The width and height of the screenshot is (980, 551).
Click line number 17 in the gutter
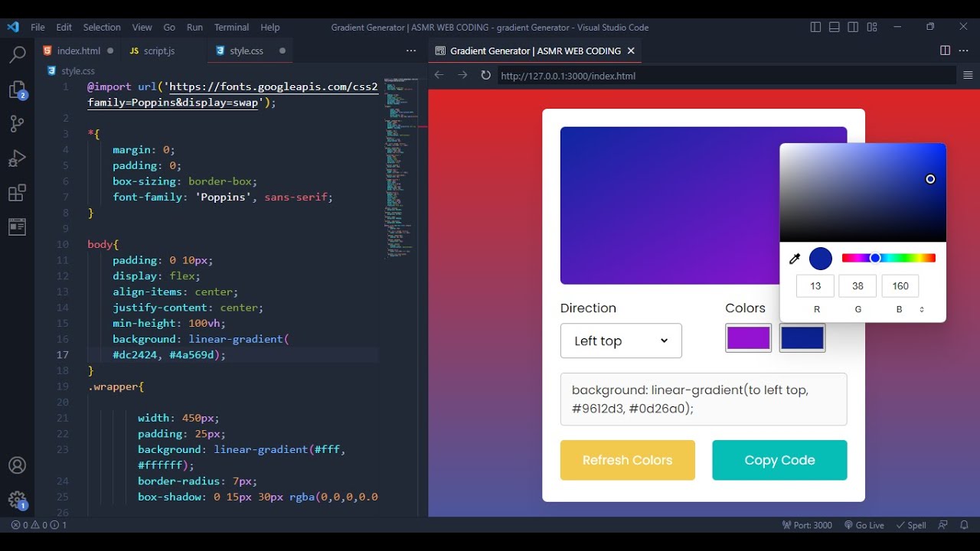62,354
